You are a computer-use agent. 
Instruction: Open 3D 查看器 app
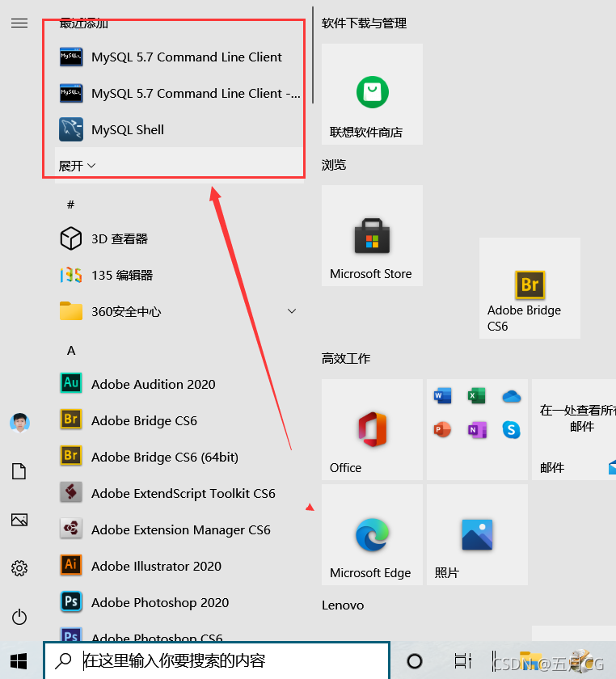coord(179,238)
